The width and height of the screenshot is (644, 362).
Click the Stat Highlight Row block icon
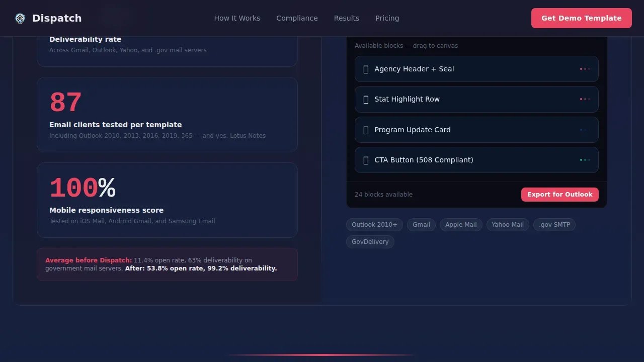point(366,100)
